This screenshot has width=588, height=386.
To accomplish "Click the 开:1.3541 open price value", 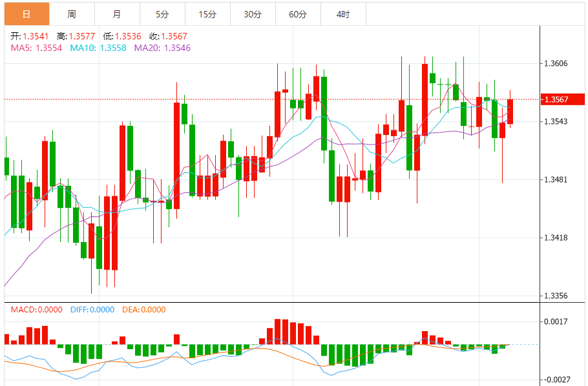I will tap(30, 36).
